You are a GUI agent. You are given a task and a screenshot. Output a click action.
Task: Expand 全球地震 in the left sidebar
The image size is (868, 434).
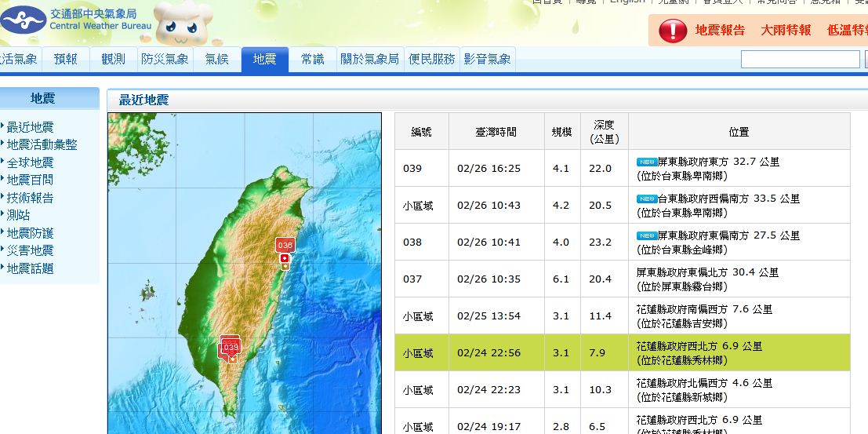coord(30,162)
